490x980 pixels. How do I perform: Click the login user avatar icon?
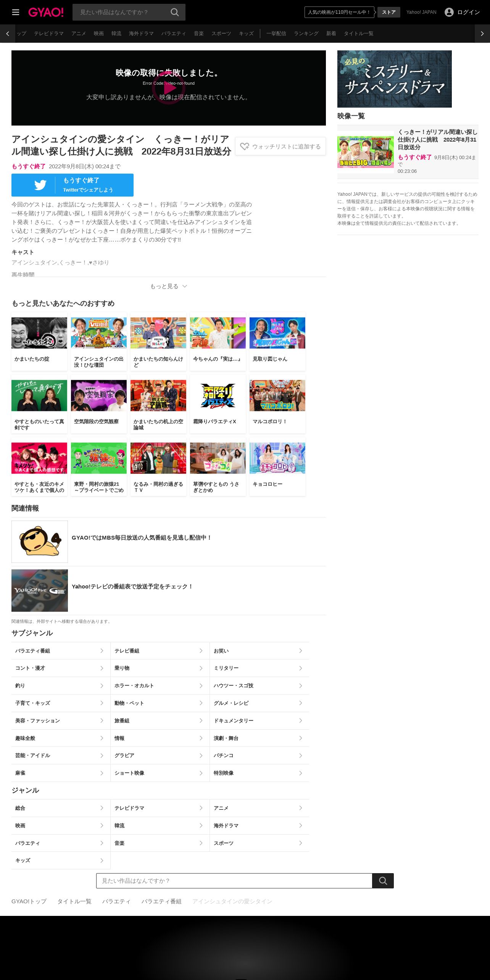pyautogui.click(x=449, y=12)
